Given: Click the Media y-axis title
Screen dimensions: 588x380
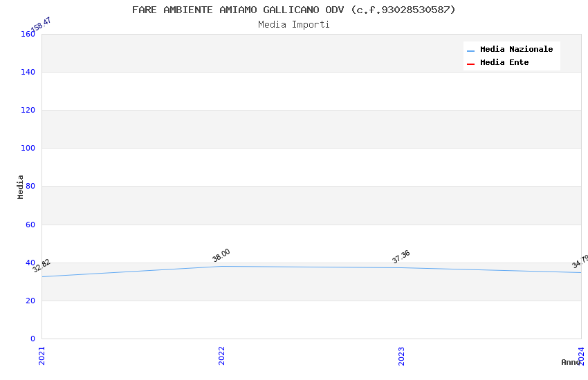Looking at the screenshot, I should tap(20, 187).
